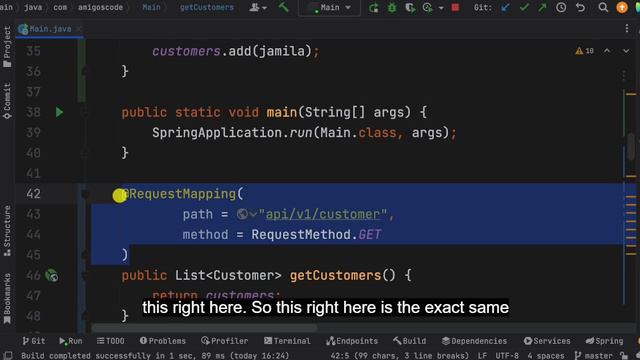Viewport: 640px width, 360px height.
Task: Click 'SpringApplication' on line 39
Action: 217,133
